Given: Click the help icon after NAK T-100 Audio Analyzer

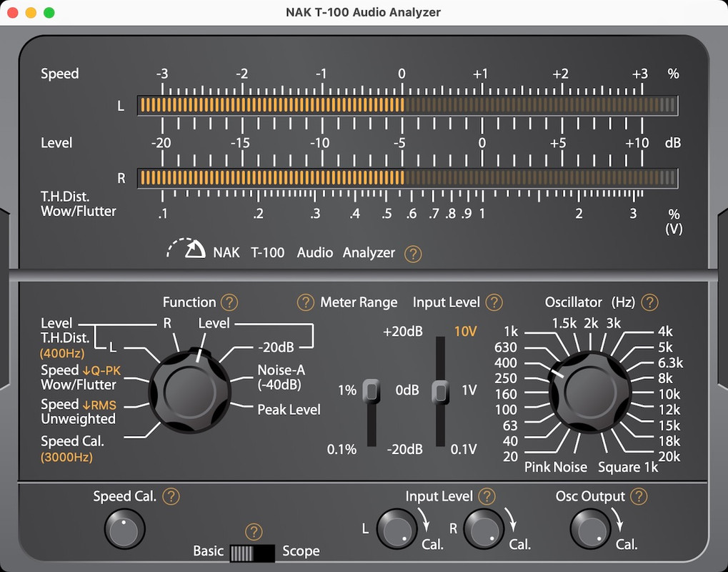Looking at the screenshot, I should click(x=413, y=254).
